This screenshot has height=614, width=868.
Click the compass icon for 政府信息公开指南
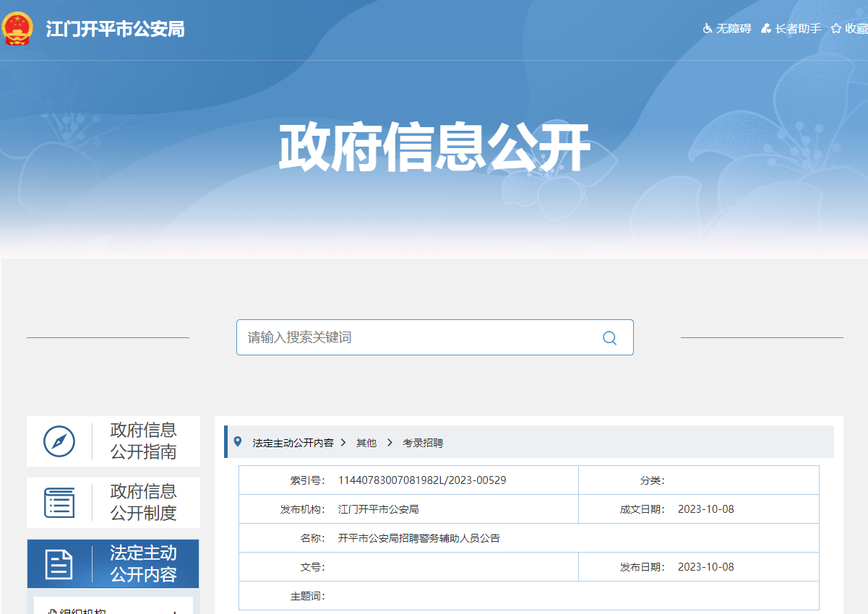(59, 441)
